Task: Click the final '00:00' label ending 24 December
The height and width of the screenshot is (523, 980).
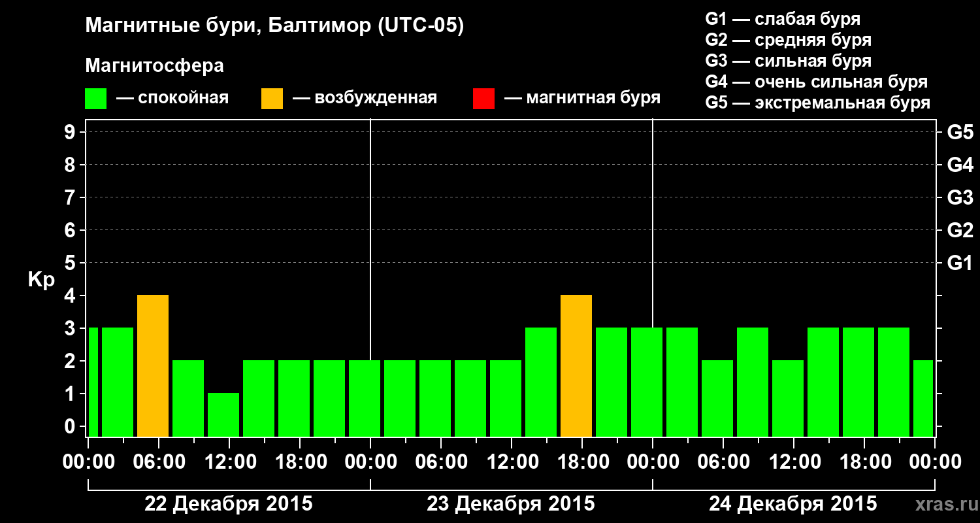Action: tap(935, 462)
